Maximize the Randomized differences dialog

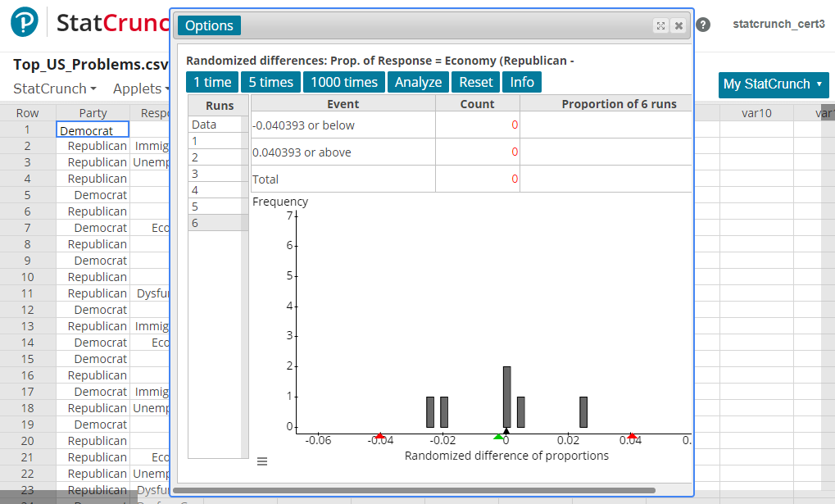660,25
